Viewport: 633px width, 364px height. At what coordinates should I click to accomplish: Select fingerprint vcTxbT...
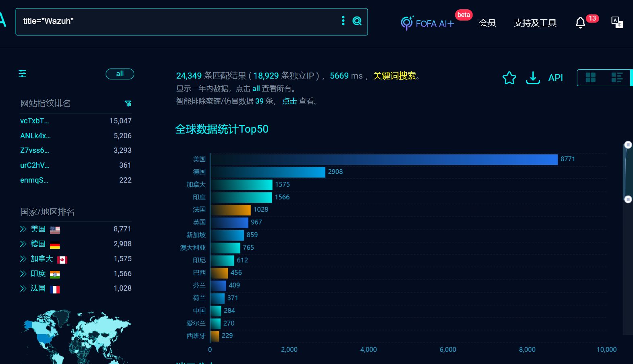pos(35,121)
